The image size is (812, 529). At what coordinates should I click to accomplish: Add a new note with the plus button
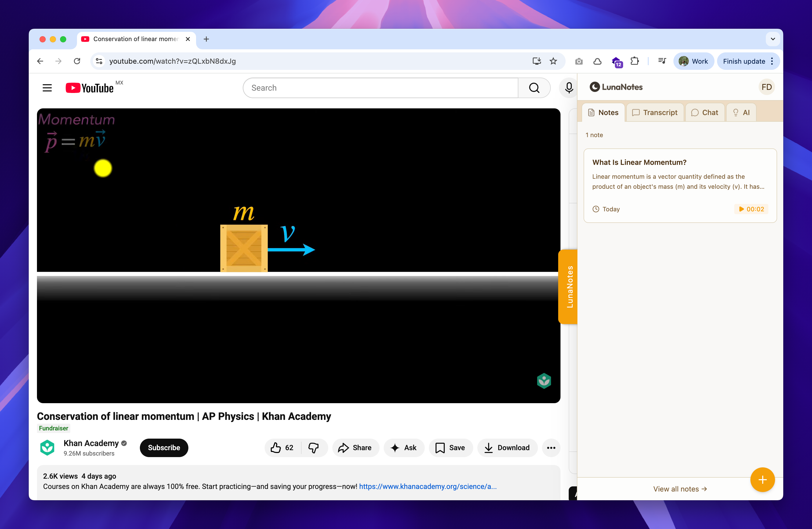coord(762,479)
